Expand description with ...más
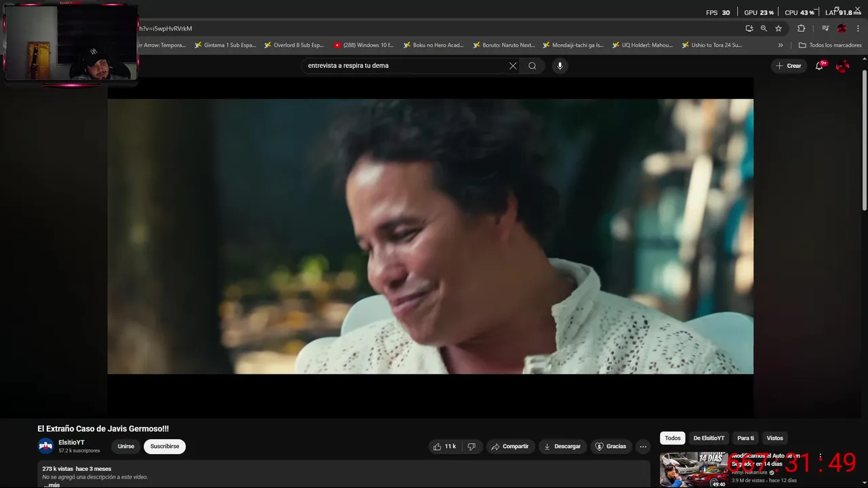The height and width of the screenshot is (488, 868). pos(52,485)
